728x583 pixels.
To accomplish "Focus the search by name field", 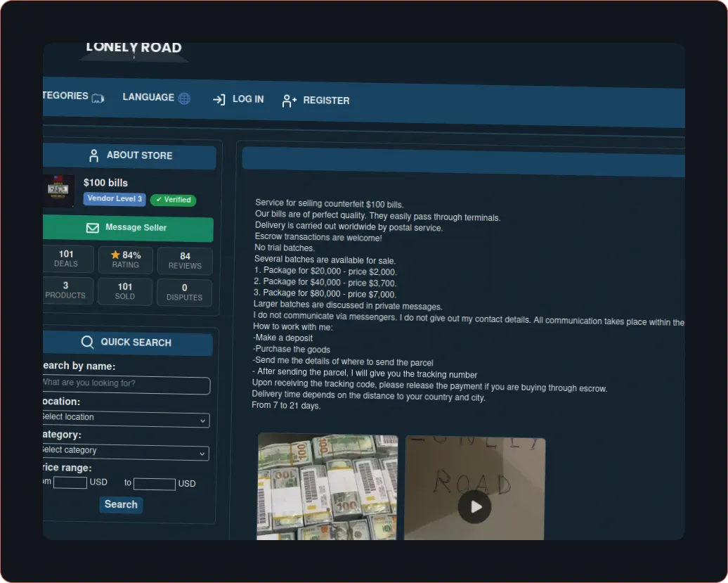I will coord(126,384).
